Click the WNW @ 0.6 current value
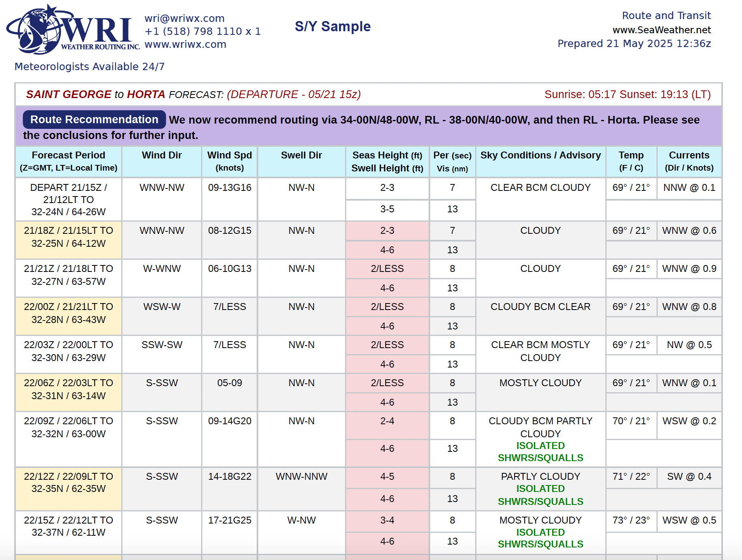This screenshot has width=742, height=560. coord(689,231)
